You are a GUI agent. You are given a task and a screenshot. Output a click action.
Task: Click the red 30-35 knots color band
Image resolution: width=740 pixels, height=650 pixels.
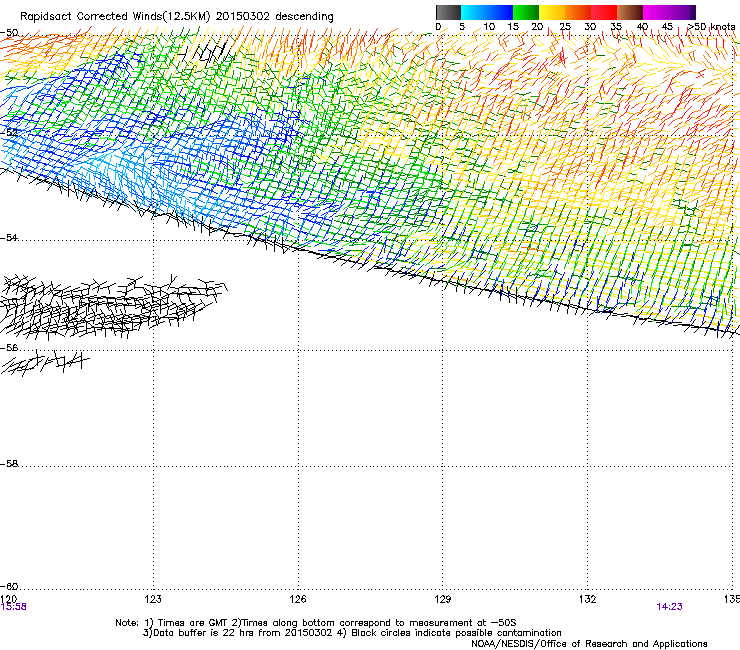604,12
